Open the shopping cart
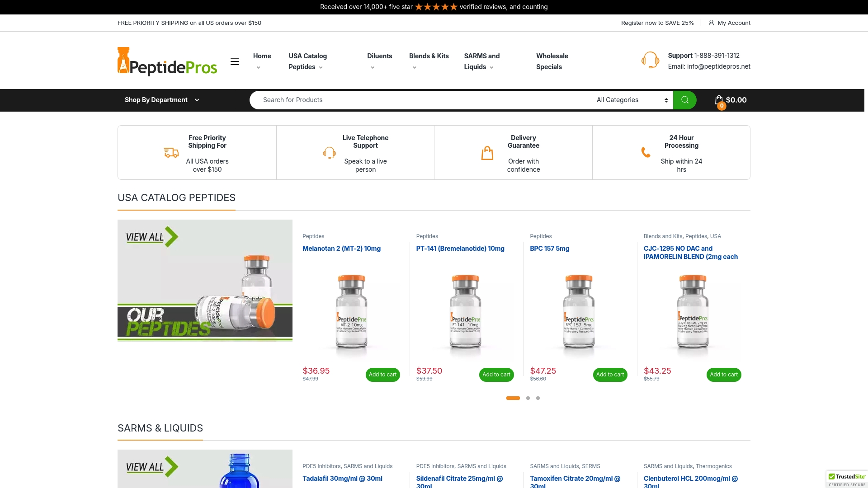This screenshot has width=868, height=488. tap(719, 100)
